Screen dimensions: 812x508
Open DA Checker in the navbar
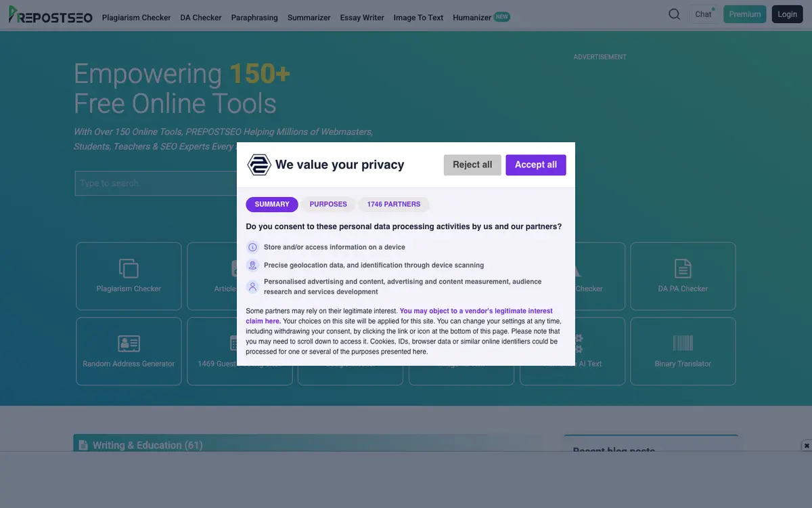pos(201,18)
